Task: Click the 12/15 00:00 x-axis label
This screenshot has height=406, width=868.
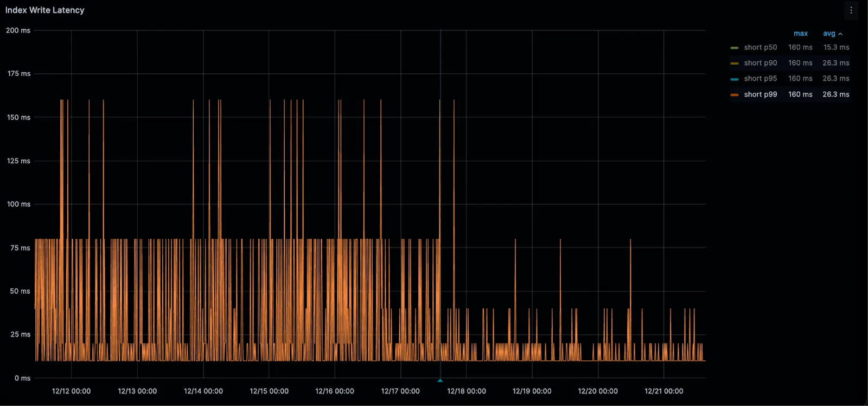Action: [x=269, y=391]
